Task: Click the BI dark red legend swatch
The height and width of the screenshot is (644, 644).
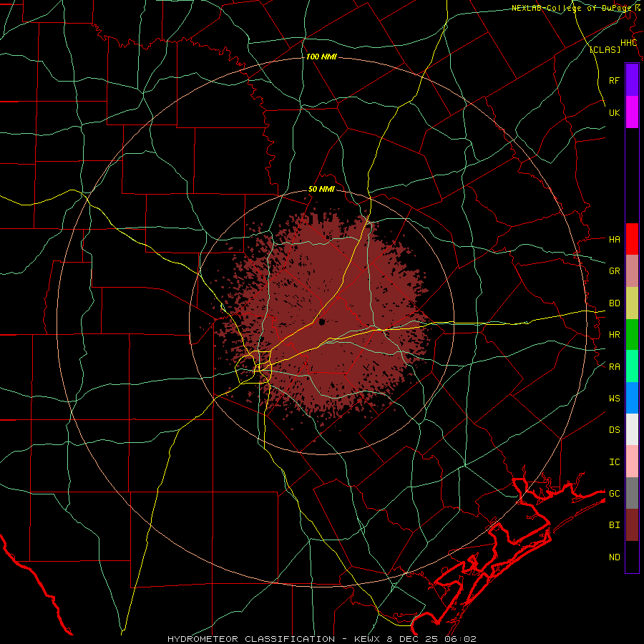Action: (x=632, y=525)
